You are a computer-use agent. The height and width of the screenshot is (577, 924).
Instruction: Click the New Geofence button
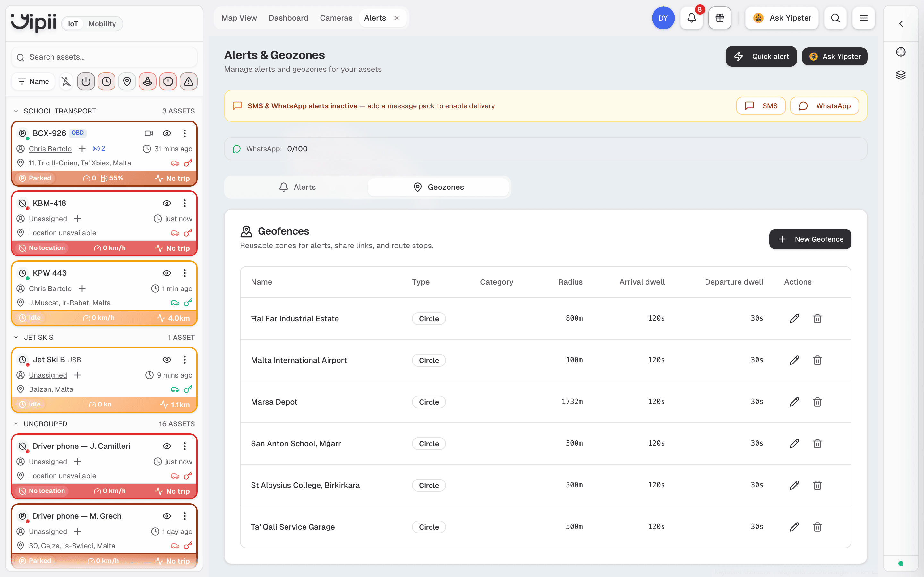[x=810, y=239]
